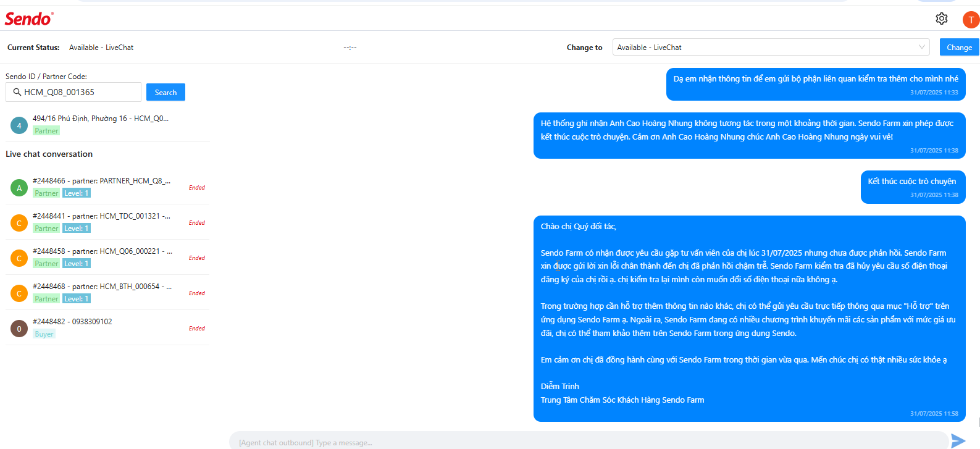
Task: Click Partner tag of chat #2448466
Action: coord(46,193)
